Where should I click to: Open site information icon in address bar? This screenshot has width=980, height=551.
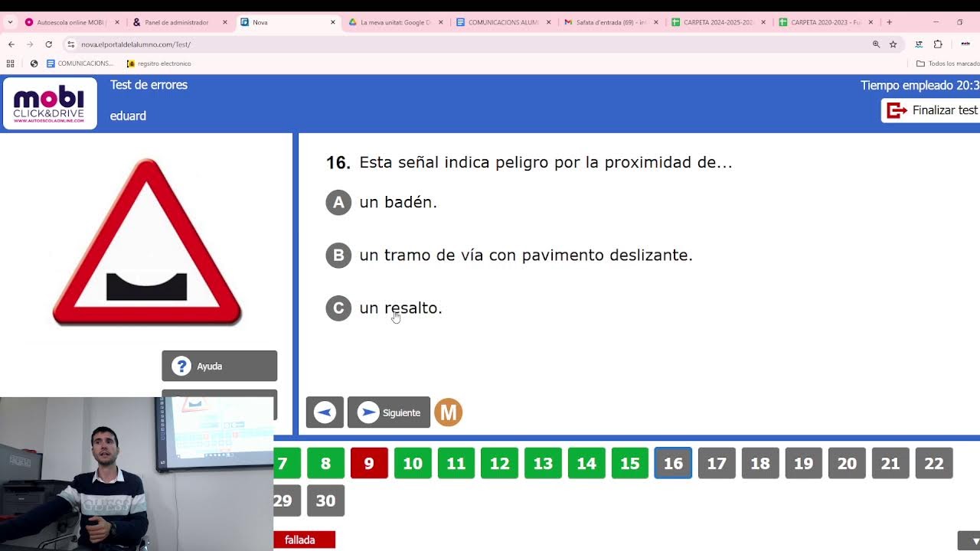click(70, 44)
